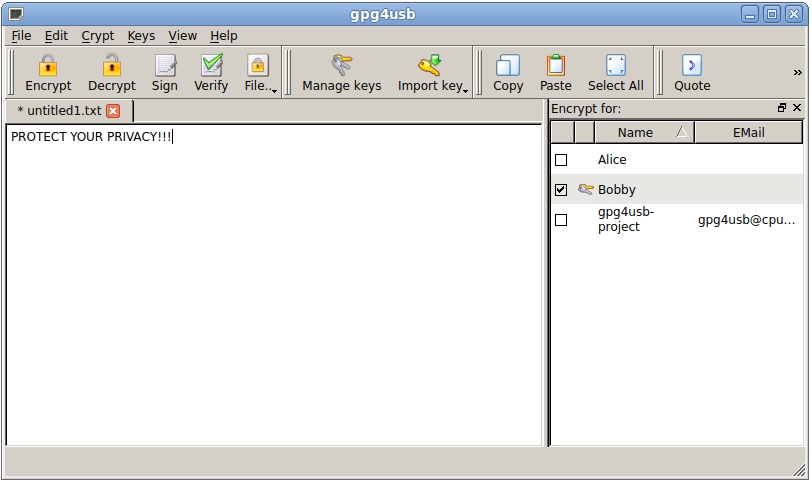Uncheck the Bobby key checkbox
Image resolution: width=812 pixels, height=483 pixels.
[x=561, y=190]
